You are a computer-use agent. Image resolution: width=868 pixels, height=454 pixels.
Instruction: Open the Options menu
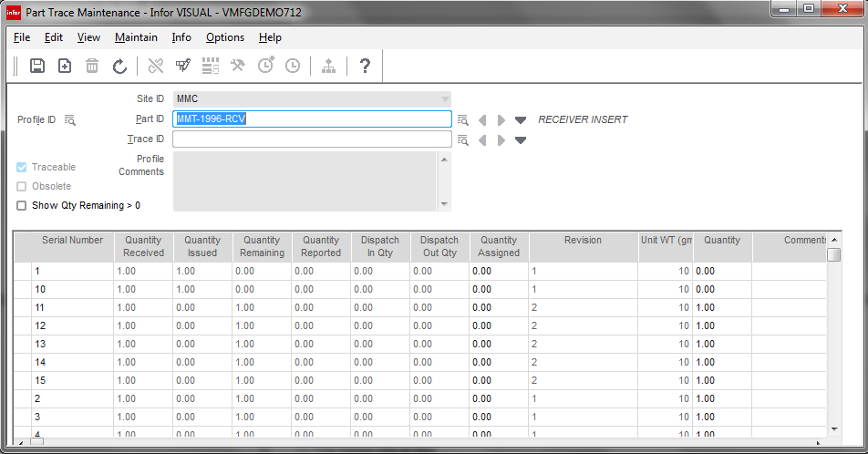coord(225,37)
